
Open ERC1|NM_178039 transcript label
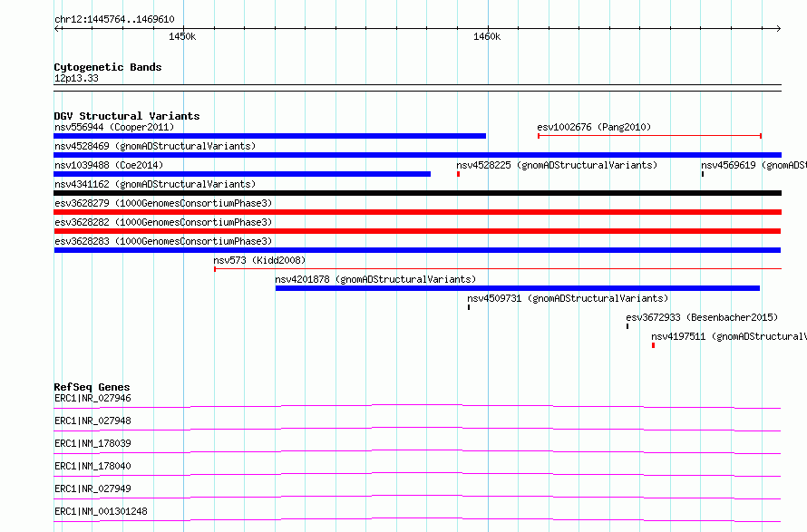pos(92,443)
